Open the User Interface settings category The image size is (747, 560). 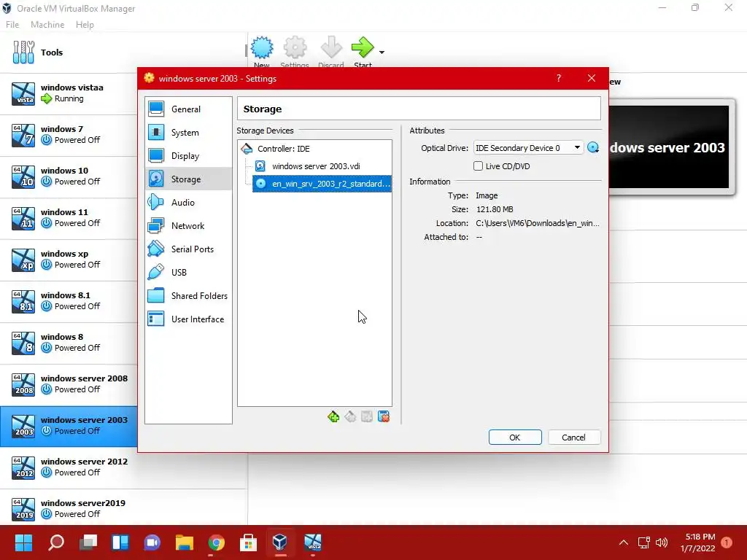click(x=188, y=319)
